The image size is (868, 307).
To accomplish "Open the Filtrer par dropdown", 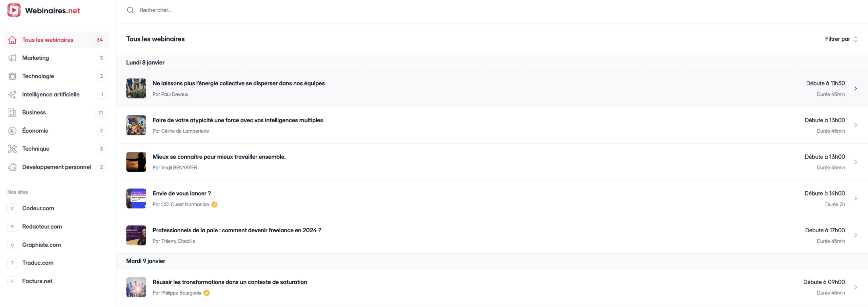I will (841, 39).
